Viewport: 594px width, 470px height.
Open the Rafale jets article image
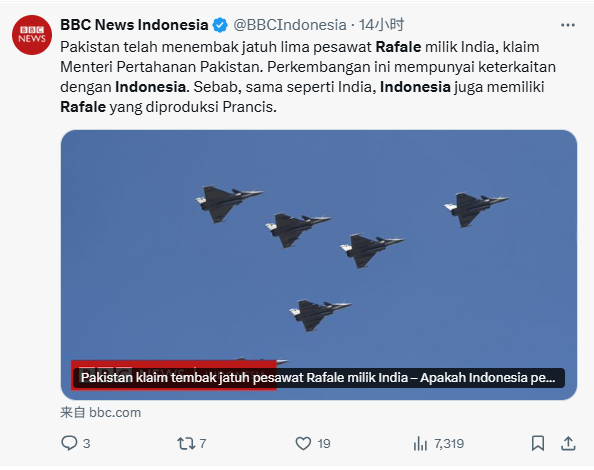coord(319,265)
